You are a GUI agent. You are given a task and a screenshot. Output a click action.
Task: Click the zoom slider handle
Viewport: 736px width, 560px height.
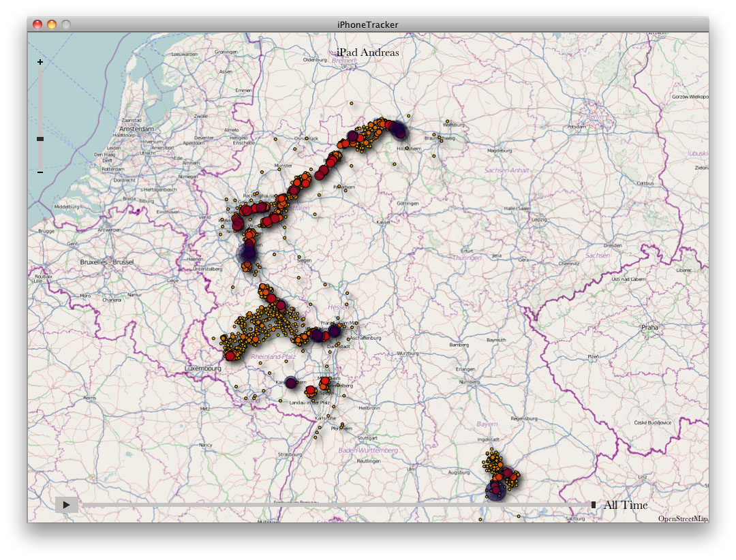[40, 139]
